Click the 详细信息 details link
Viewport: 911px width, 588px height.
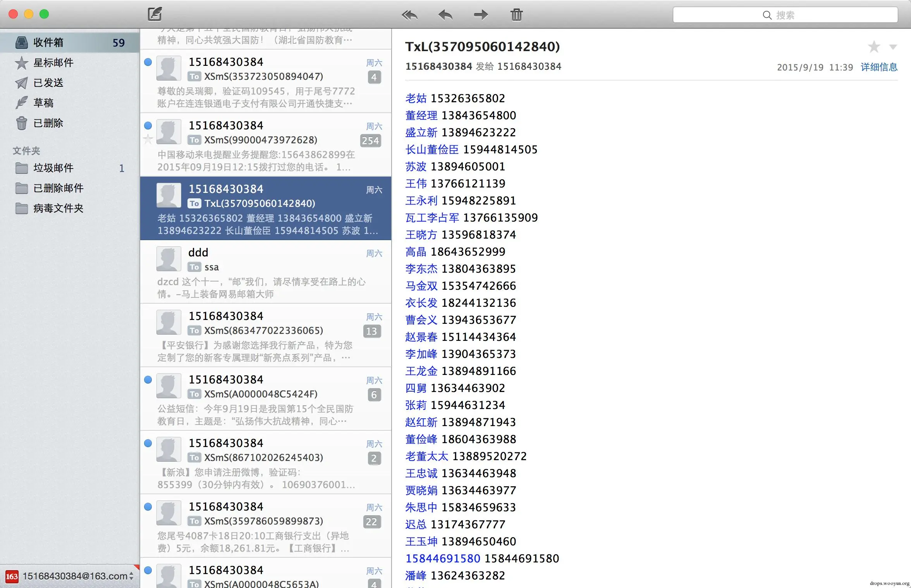point(879,67)
